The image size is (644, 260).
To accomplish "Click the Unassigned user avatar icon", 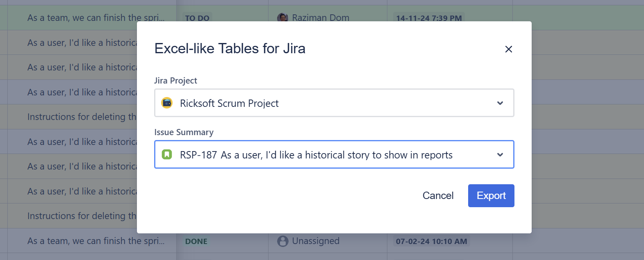I will (282, 241).
